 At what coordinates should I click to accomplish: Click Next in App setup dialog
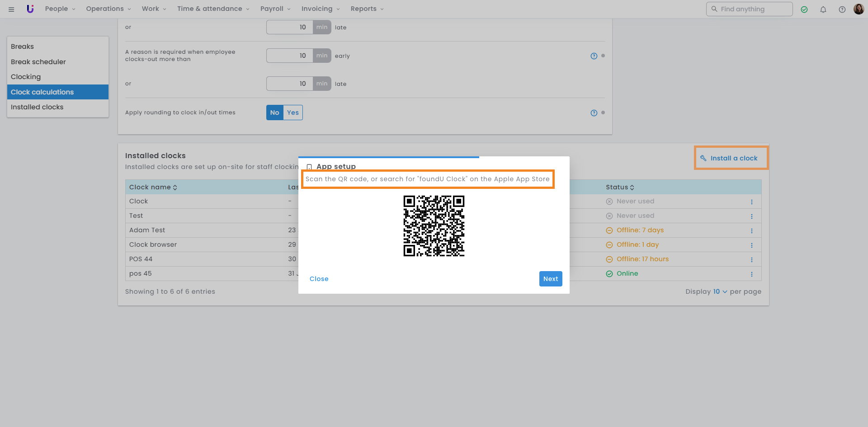[x=551, y=279]
